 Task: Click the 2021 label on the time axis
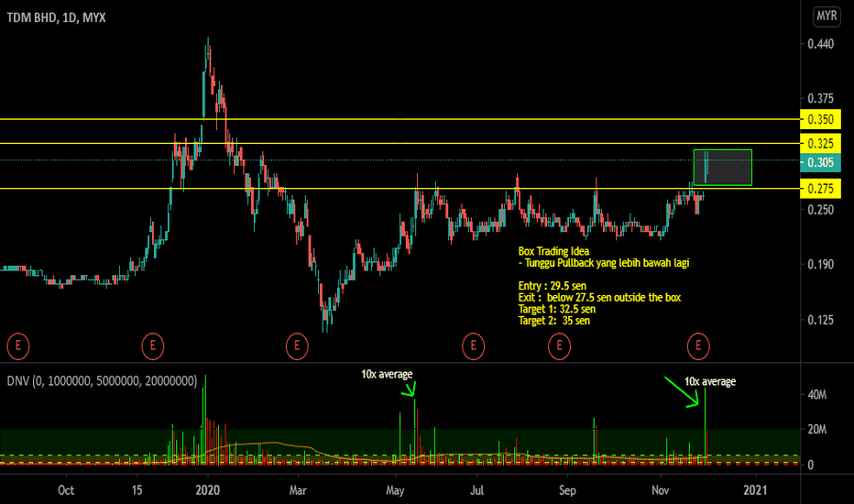(x=755, y=490)
